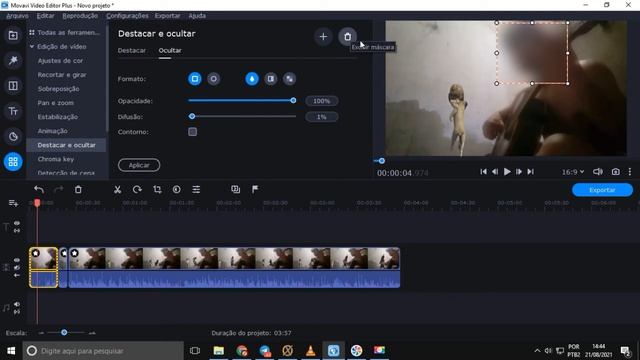This screenshot has height=360, width=640.
Task: Add a marker with the flag icon
Action: (x=255, y=189)
